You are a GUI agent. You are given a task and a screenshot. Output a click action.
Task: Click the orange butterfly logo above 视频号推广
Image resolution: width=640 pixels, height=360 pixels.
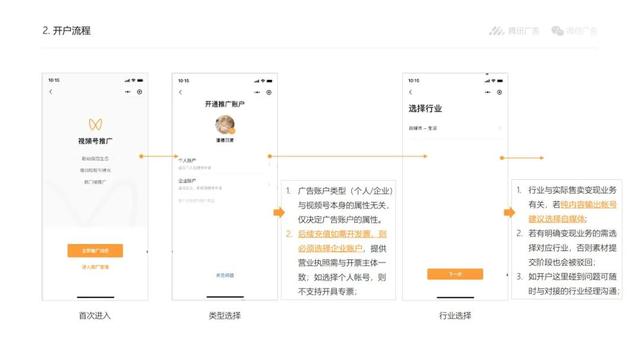(x=95, y=124)
